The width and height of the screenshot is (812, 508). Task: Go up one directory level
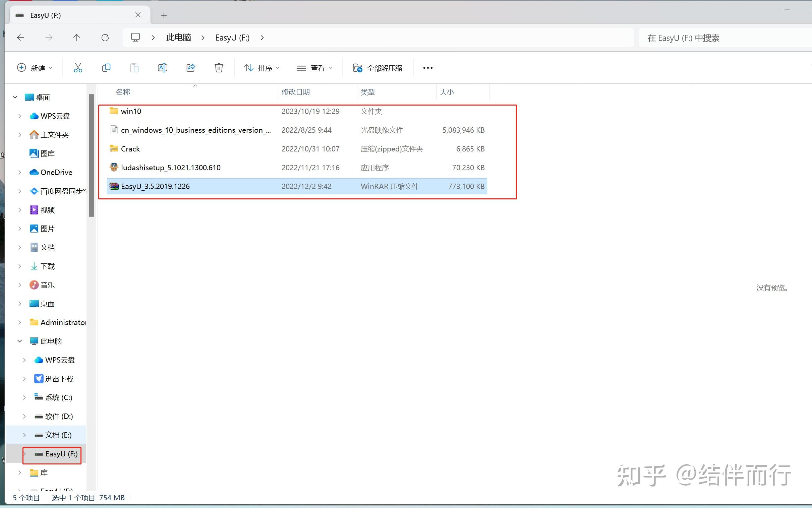click(77, 38)
